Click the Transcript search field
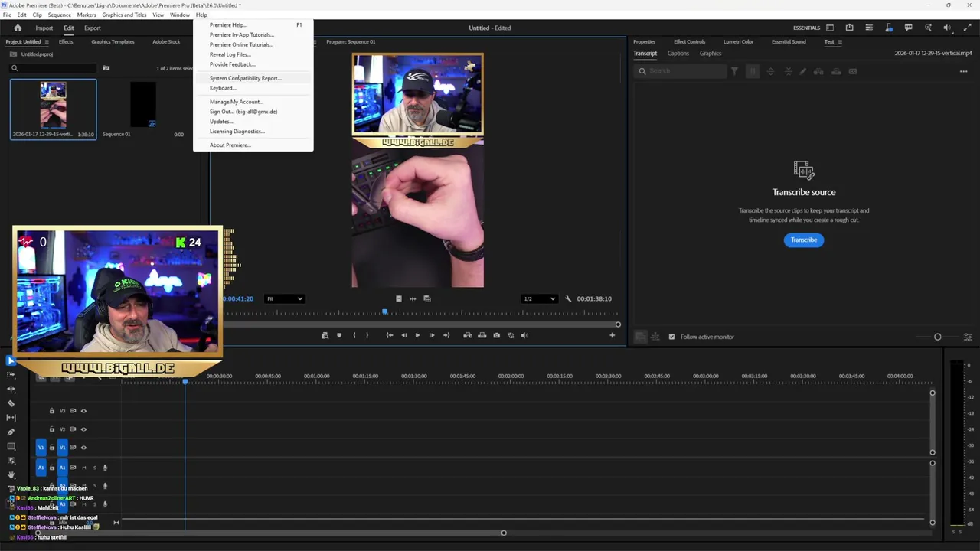This screenshot has width=980, height=551. click(x=681, y=71)
